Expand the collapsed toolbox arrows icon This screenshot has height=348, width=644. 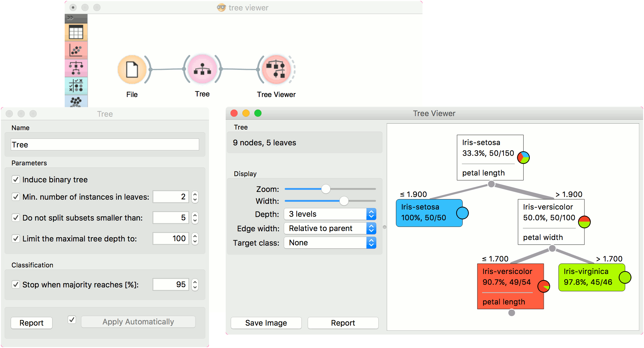pyautogui.click(x=70, y=18)
